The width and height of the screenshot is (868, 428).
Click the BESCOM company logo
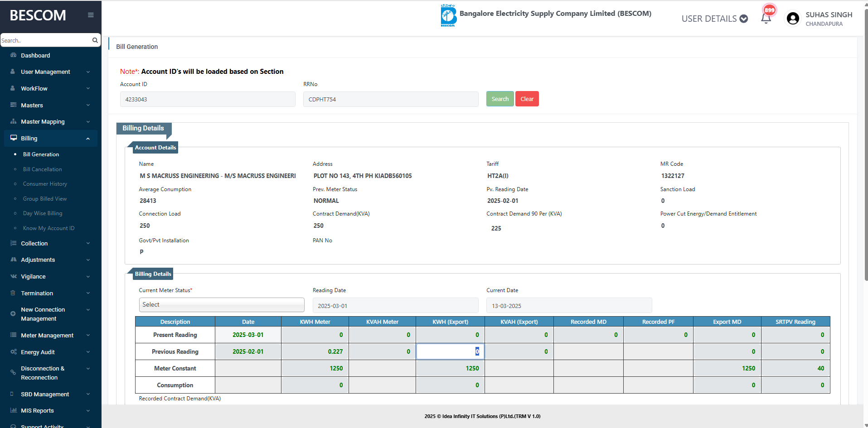(448, 16)
